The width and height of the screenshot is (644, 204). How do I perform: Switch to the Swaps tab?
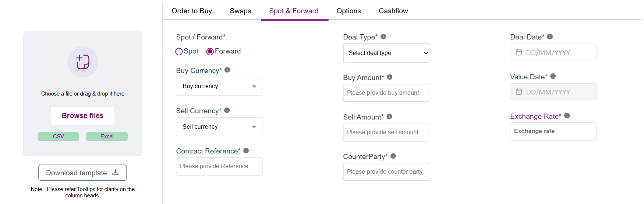(240, 11)
